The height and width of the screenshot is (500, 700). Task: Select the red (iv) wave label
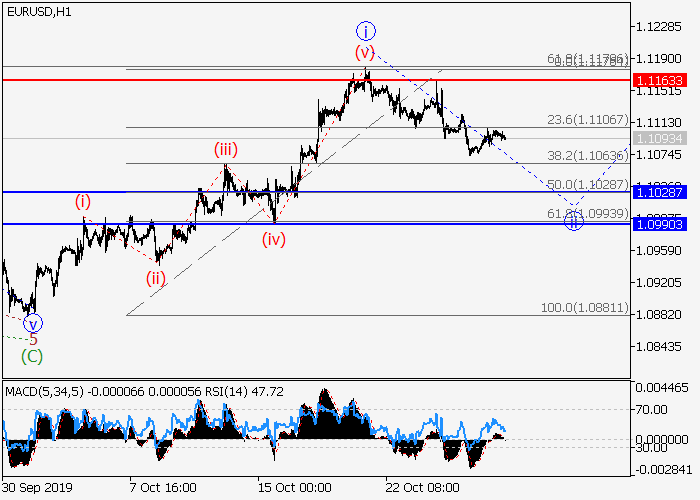276,239
